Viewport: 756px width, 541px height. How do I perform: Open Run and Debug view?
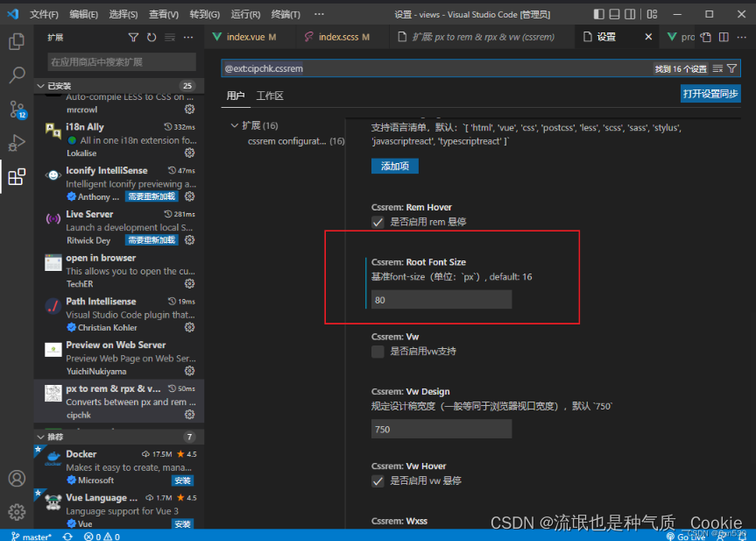click(x=17, y=143)
